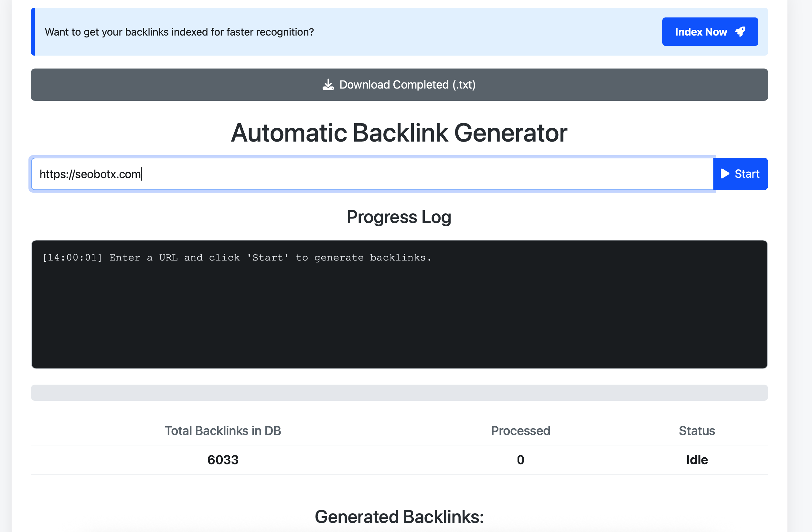
Task: Click the Generated Backlinks heading
Action: coord(399,517)
